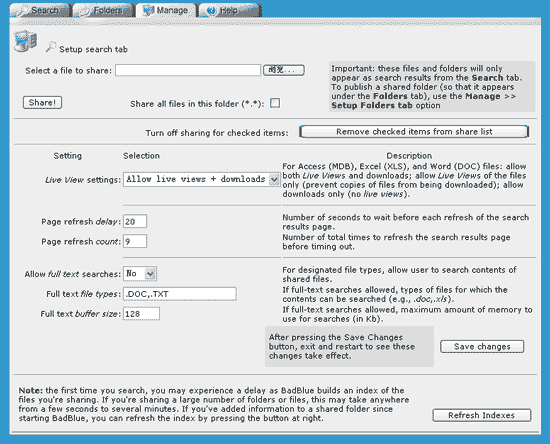Click the 'Select a file to share:' label

click(68, 70)
